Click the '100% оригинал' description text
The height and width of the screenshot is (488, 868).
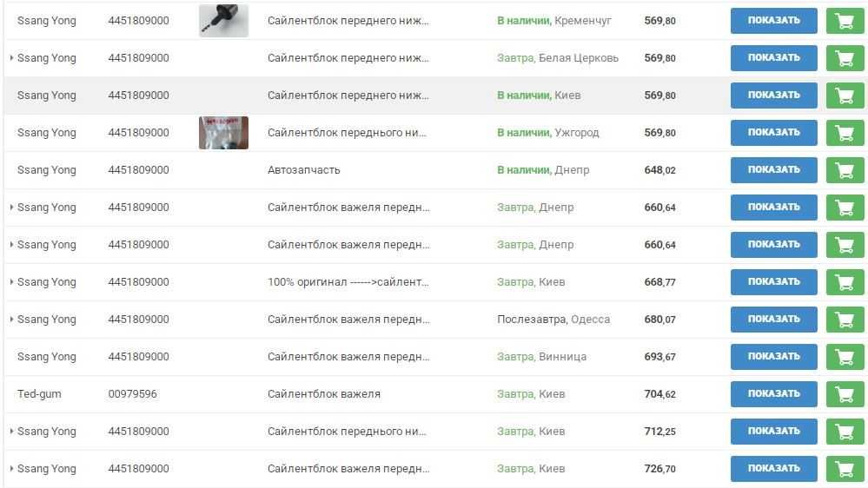[x=348, y=282]
